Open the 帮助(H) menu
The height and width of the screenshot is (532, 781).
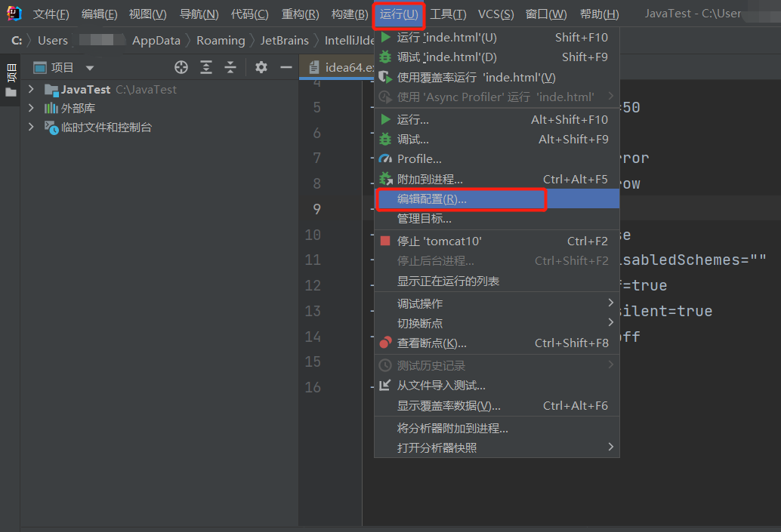(x=599, y=14)
